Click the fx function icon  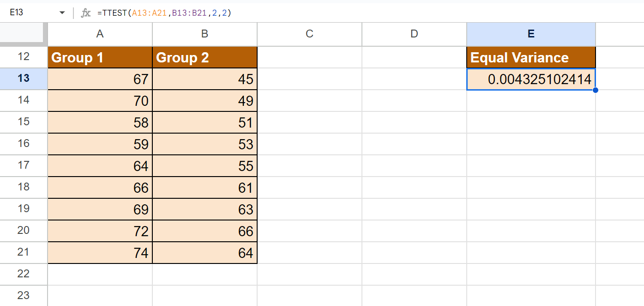tap(86, 13)
